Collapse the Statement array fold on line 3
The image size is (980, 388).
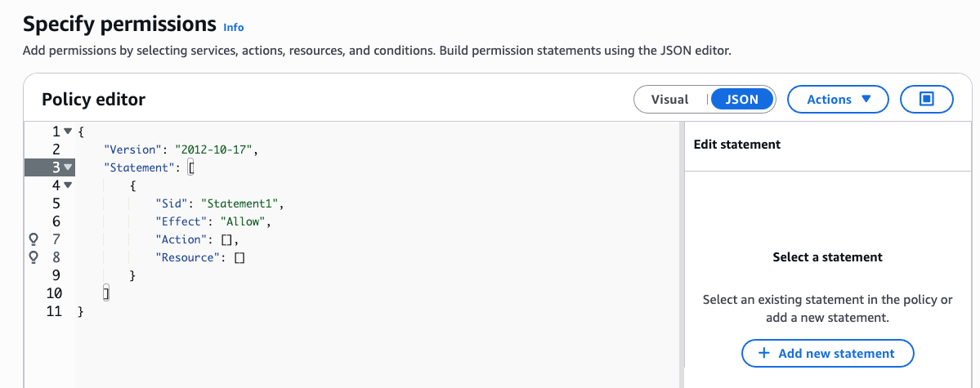[68, 167]
